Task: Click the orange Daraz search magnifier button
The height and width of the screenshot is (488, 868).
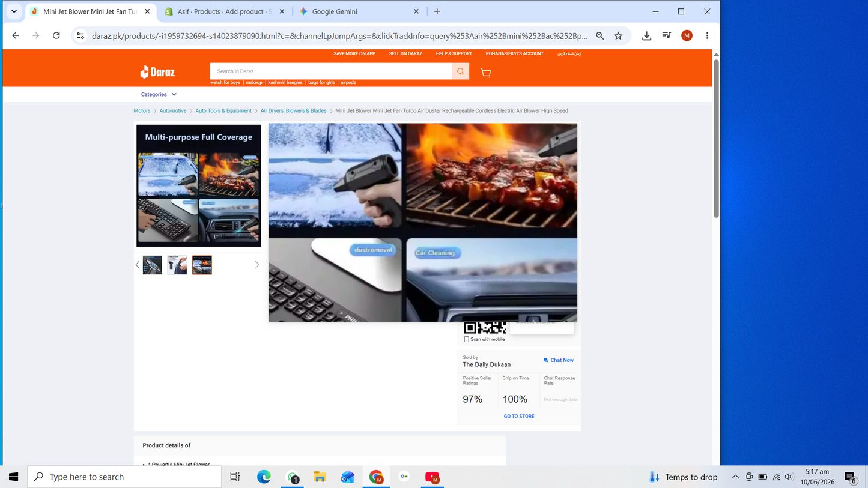Action: (x=461, y=71)
